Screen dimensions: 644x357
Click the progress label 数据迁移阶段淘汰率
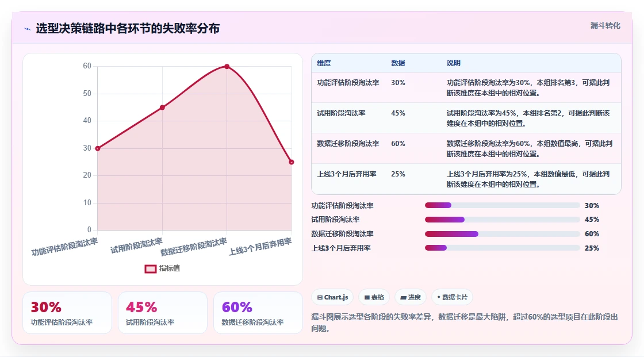tap(343, 234)
